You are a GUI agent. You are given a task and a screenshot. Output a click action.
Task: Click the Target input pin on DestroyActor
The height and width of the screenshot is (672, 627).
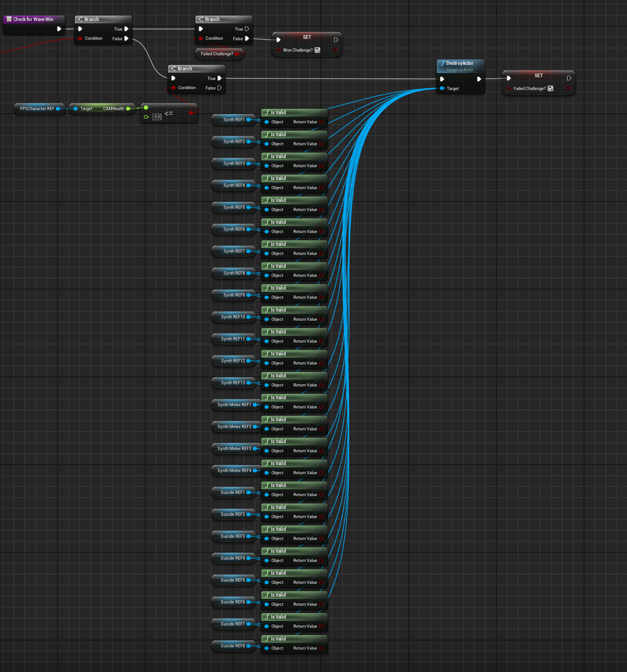point(442,89)
